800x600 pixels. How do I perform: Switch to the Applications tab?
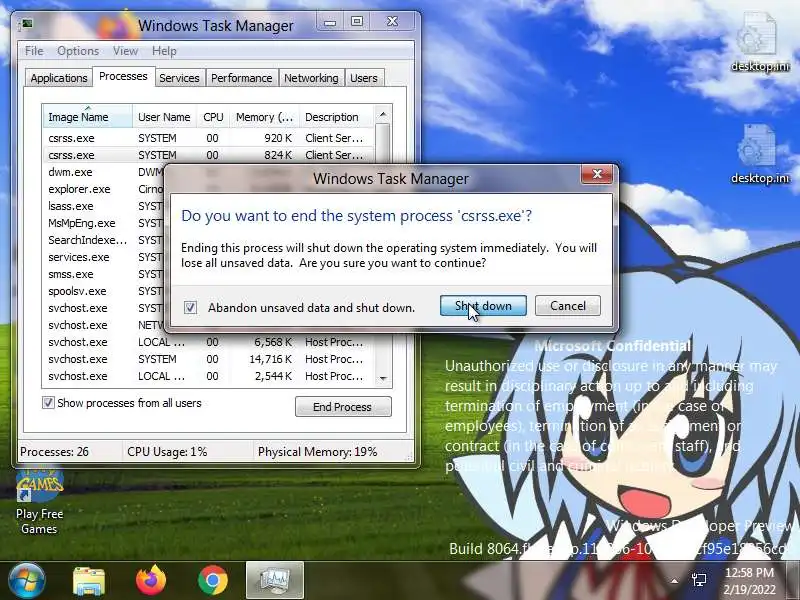point(59,78)
